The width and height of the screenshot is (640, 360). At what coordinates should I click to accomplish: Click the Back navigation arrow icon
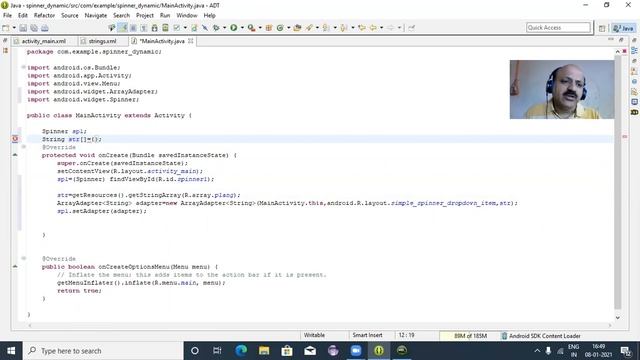tap(373, 28)
